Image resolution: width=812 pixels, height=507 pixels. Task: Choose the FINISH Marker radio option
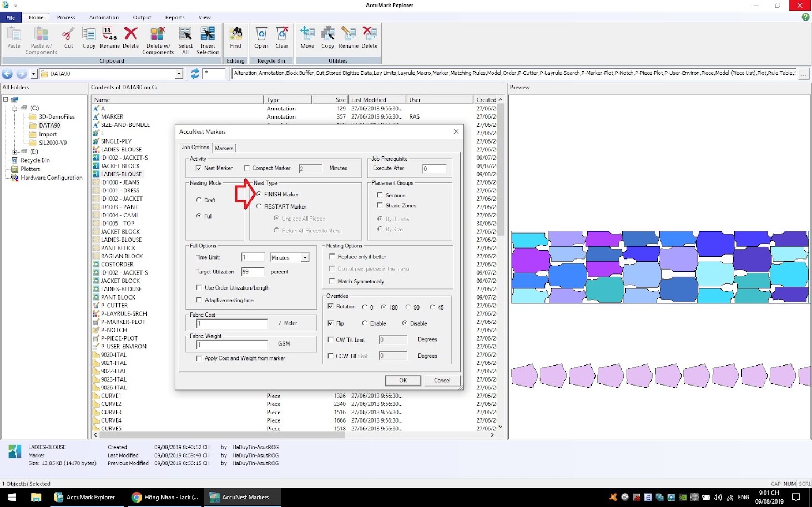coord(259,194)
